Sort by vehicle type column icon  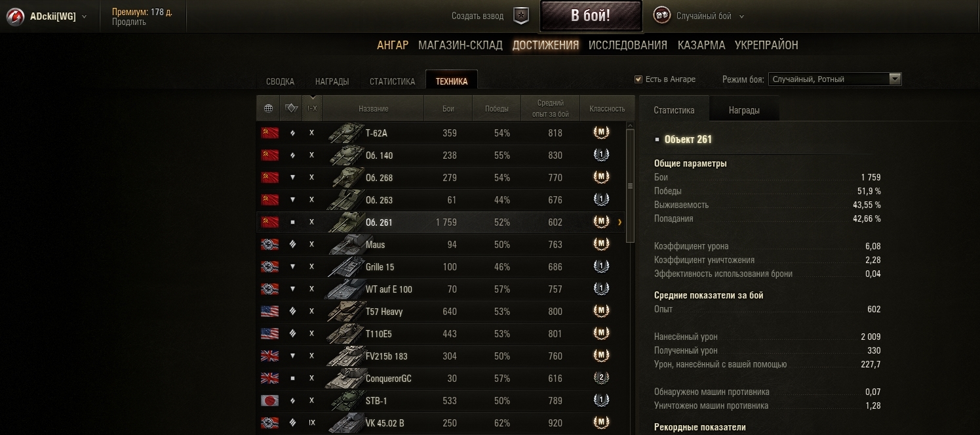(291, 108)
